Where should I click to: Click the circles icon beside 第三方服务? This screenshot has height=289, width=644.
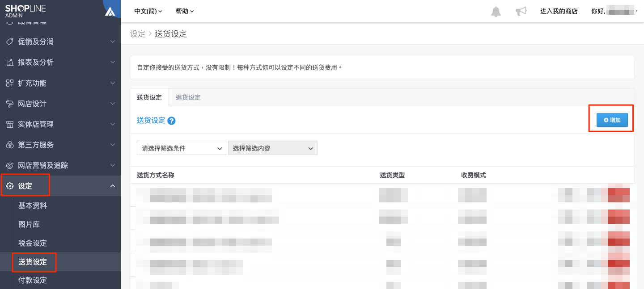[9, 145]
